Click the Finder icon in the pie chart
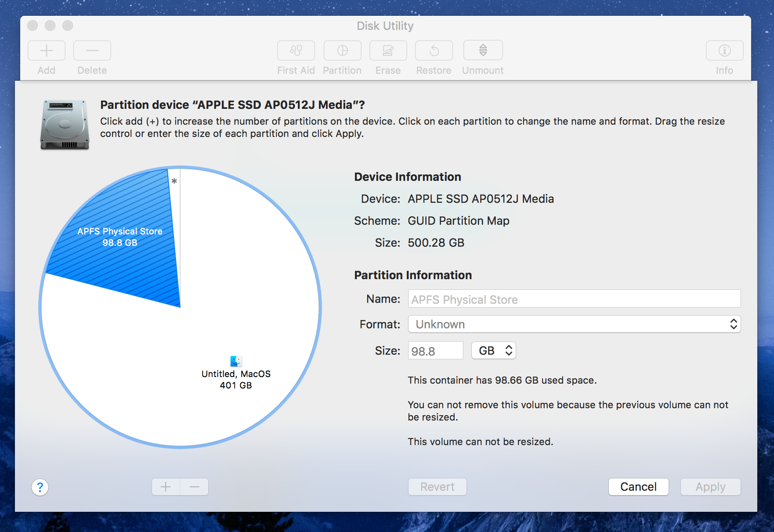The height and width of the screenshot is (532, 774). 236,361
